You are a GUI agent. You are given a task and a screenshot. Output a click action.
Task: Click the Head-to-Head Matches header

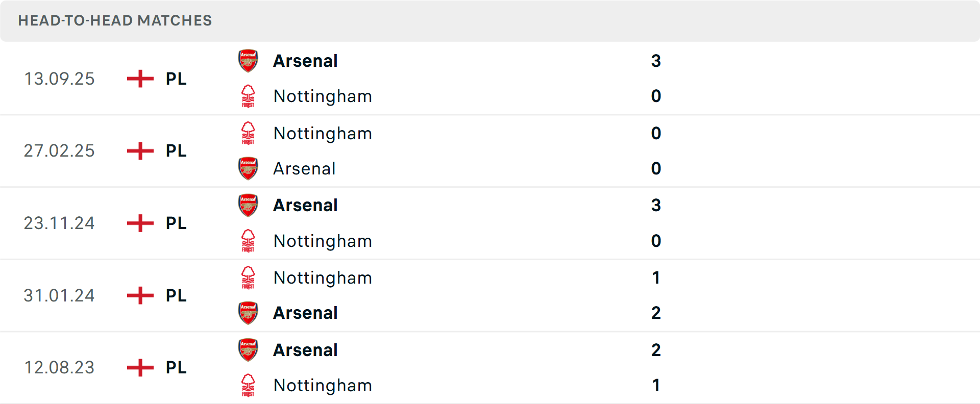(x=115, y=20)
